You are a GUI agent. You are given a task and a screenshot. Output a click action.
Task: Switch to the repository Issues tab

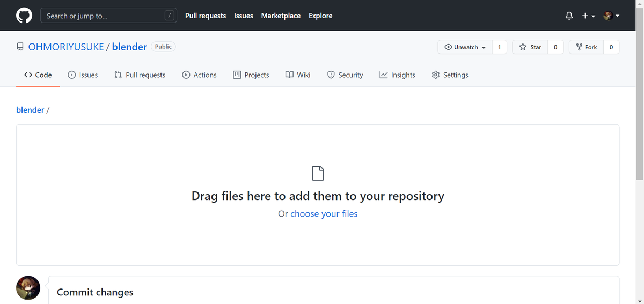click(x=83, y=75)
